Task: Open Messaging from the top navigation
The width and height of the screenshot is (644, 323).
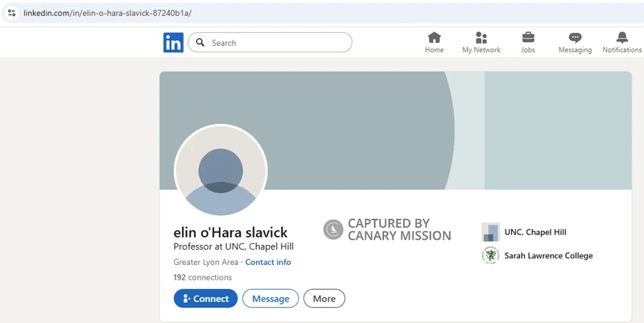Action: click(x=575, y=43)
